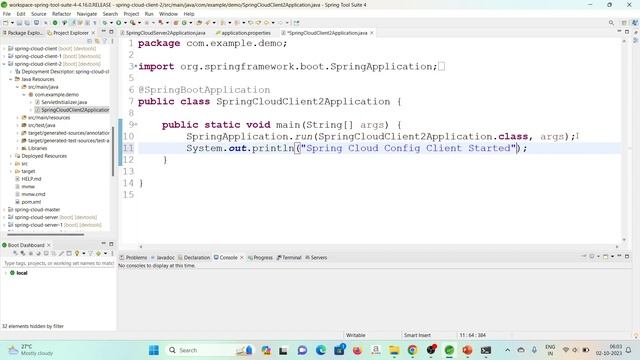This screenshot has width=640, height=360.
Task: Click the Open Type toolbar icon
Action: (199, 23)
